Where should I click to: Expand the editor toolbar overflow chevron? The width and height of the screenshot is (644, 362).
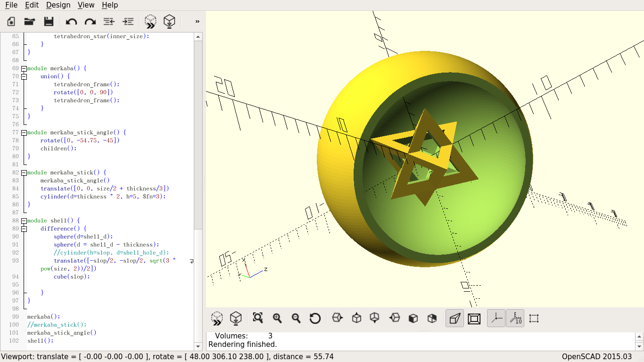(197, 21)
